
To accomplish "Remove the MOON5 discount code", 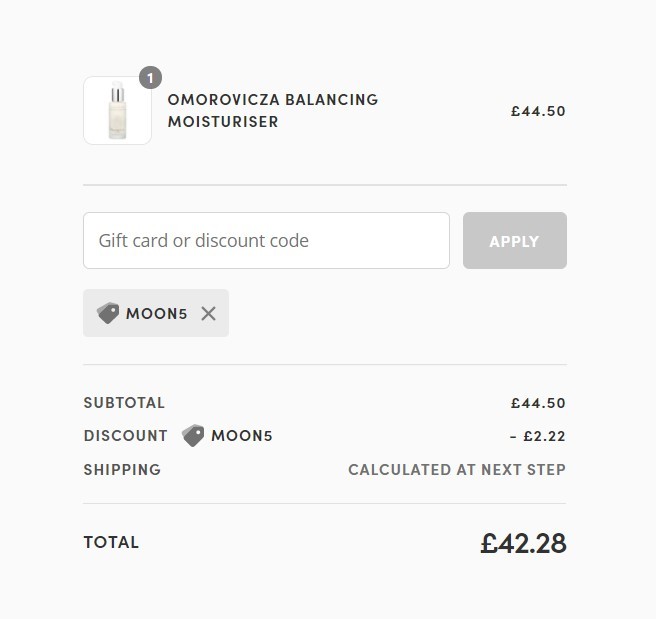I will pos(208,313).
